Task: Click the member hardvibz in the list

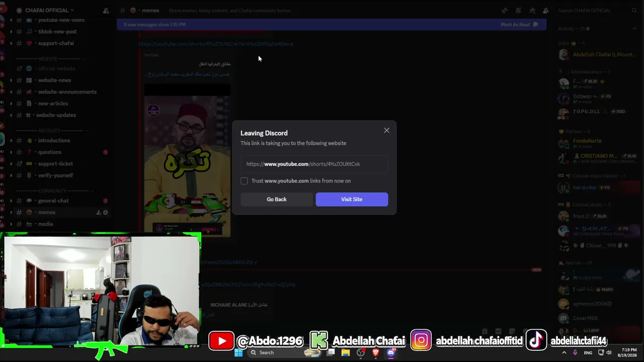Action: (598, 188)
